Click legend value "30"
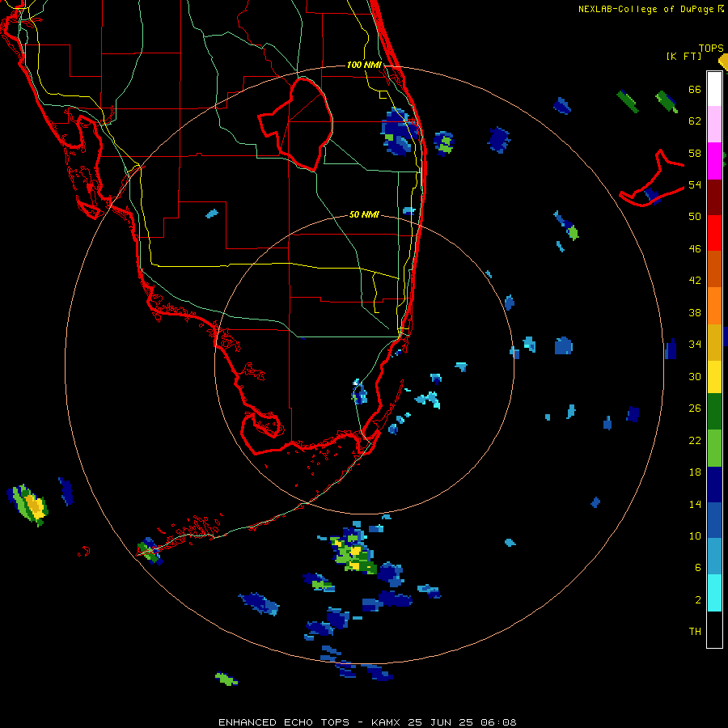728x728 pixels. coord(695,376)
